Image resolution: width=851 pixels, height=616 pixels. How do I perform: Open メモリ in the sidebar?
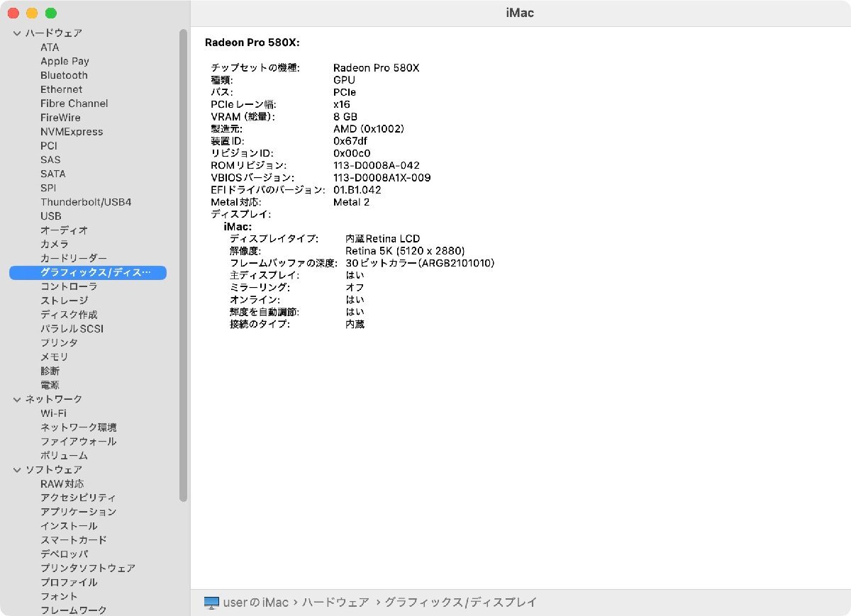(x=55, y=357)
